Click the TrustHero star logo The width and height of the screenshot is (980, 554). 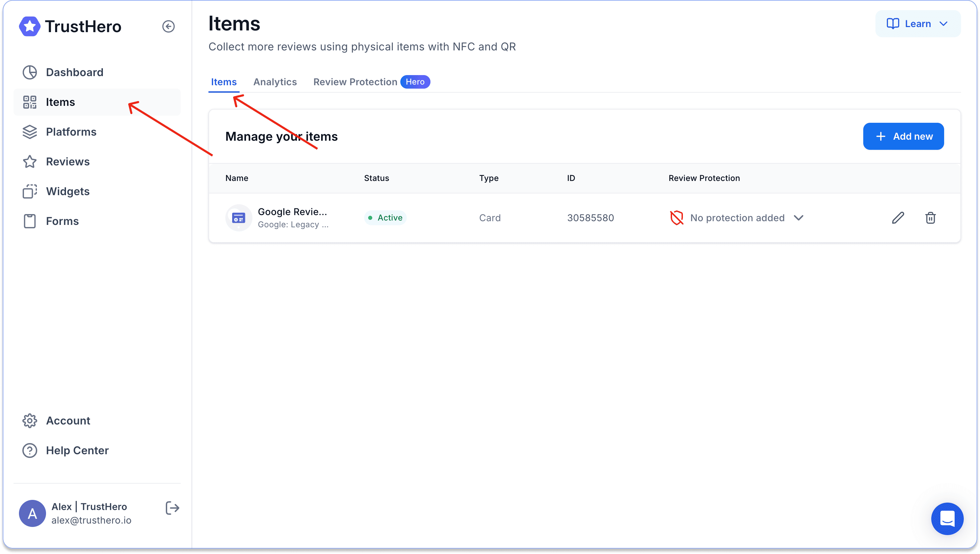30,26
